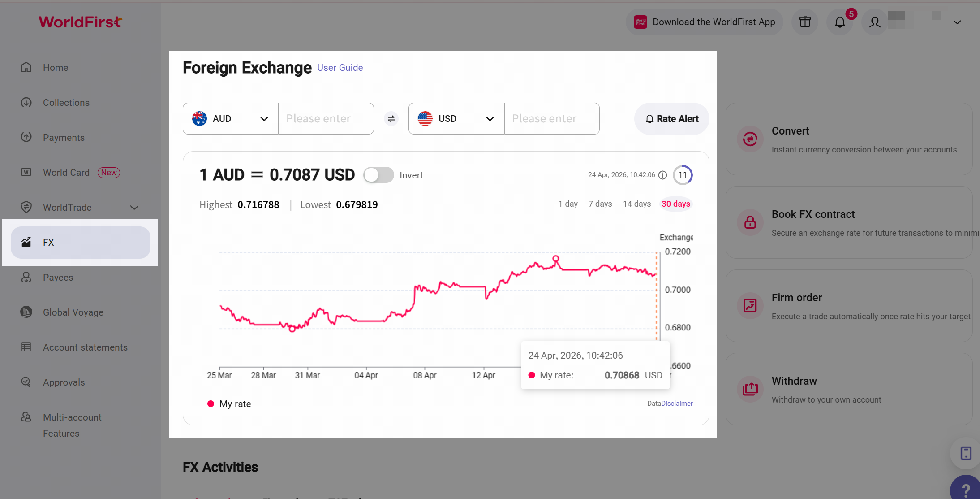Screen dimensions: 980x499
Task: Click the Highest value 0.716788
Action: [x=258, y=205]
